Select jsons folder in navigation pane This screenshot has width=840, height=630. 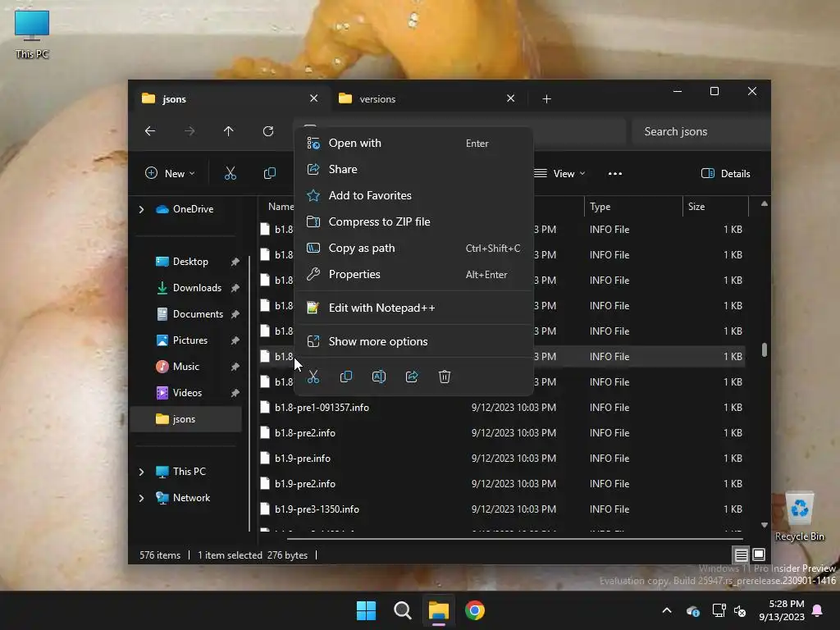186,419
